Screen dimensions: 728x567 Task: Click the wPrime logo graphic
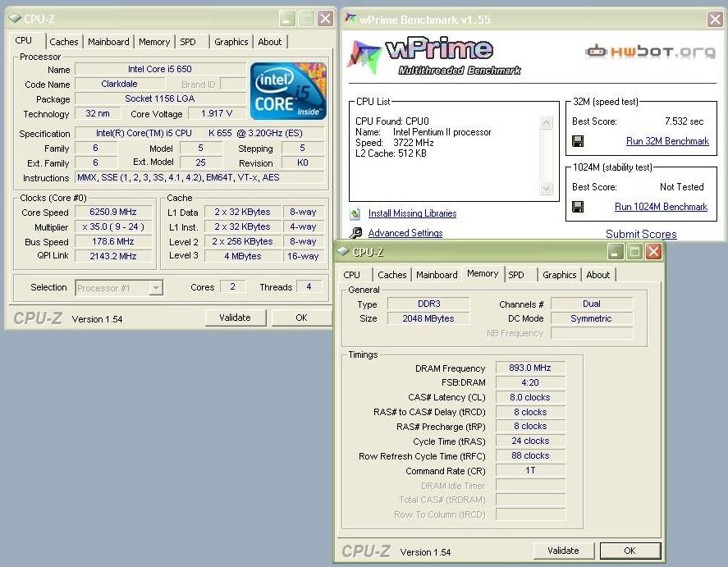tap(434, 56)
